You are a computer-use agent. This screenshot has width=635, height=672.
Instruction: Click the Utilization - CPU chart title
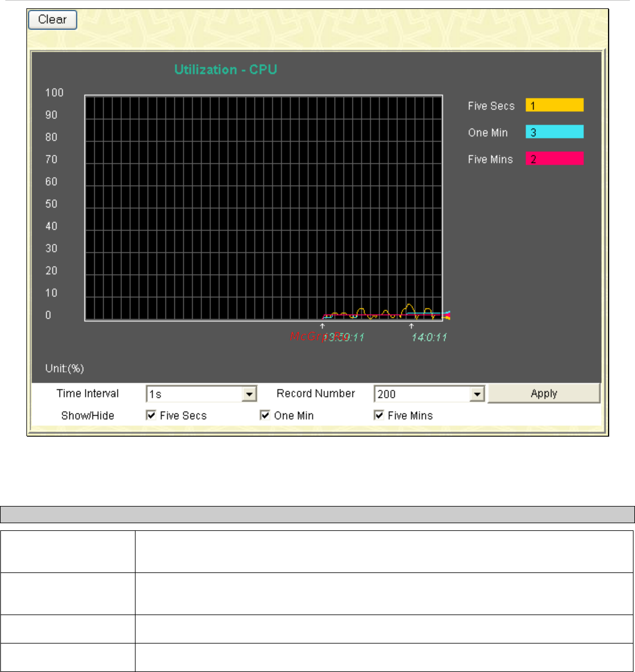click(x=226, y=70)
